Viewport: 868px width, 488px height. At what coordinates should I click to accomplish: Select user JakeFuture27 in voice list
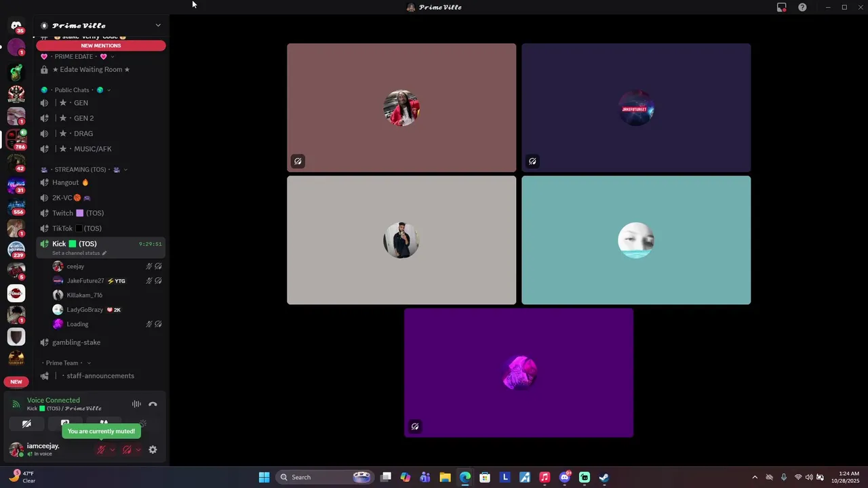click(107, 281)
